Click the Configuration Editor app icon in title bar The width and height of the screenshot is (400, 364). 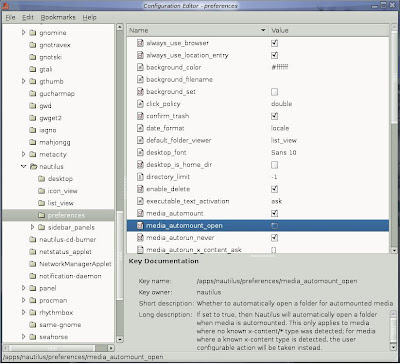point(5,6)
